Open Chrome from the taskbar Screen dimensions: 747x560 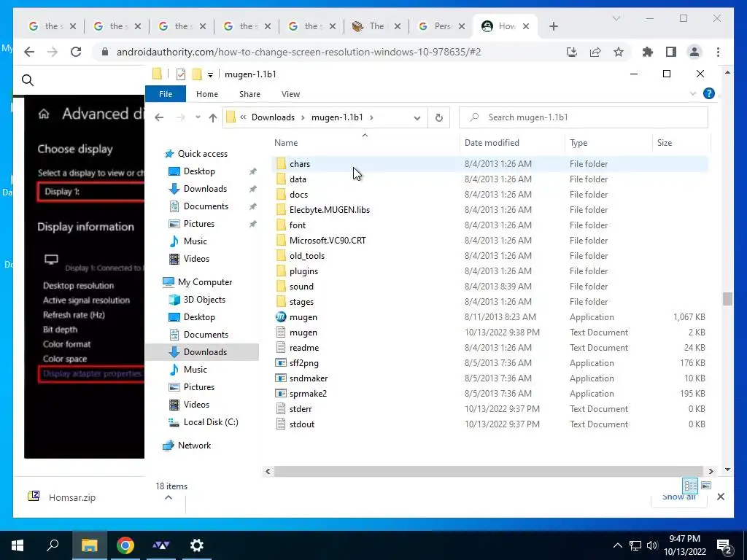125,545
